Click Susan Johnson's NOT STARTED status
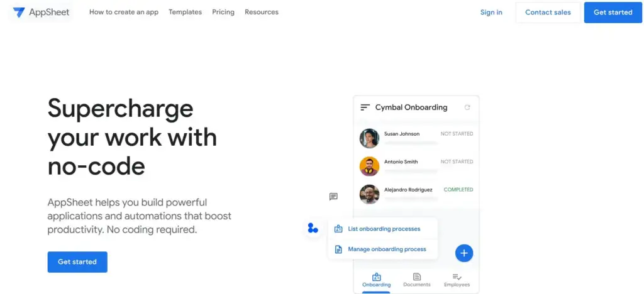The height and width of the screenshot is (294, 644). [457, 134]
